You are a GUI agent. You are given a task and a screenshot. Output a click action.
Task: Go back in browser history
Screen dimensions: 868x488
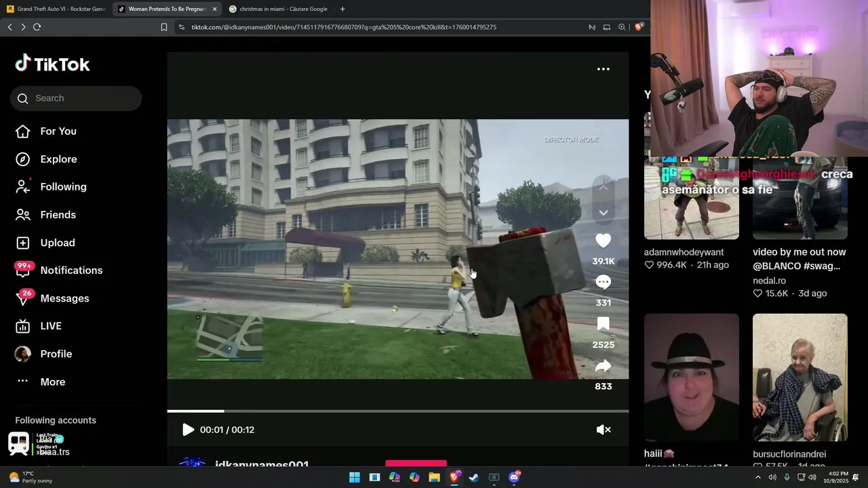click(9, 27)
